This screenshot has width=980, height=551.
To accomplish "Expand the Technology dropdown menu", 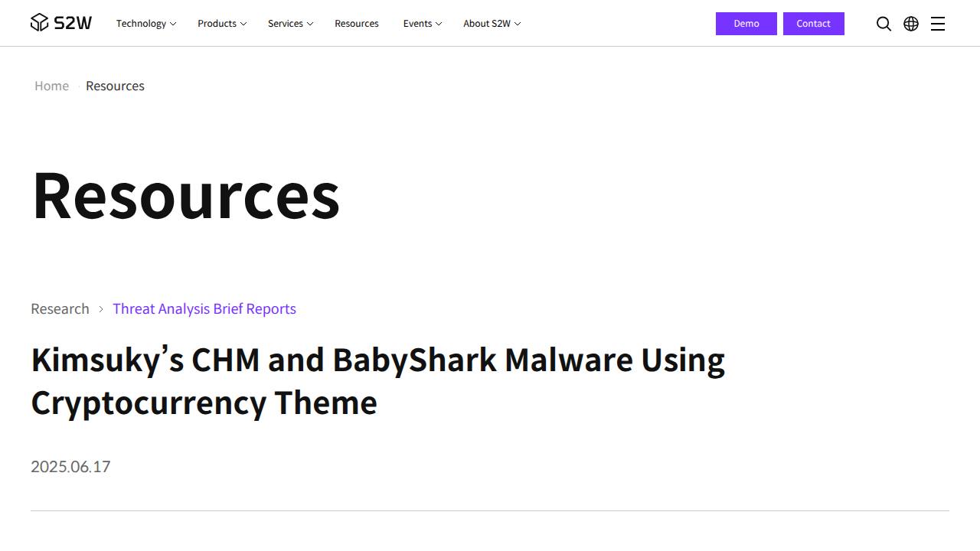I will [146, 24].
